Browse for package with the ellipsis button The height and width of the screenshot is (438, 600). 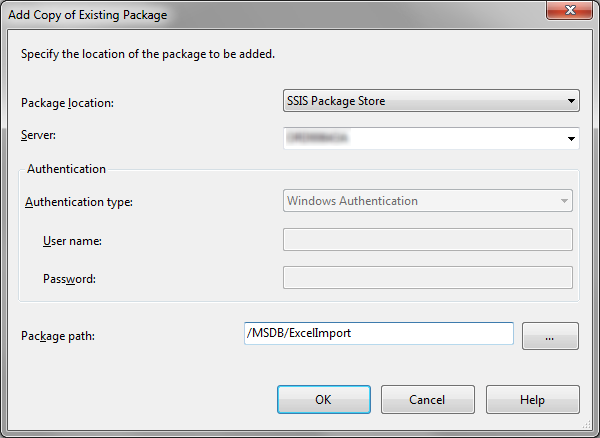point(550,336)
